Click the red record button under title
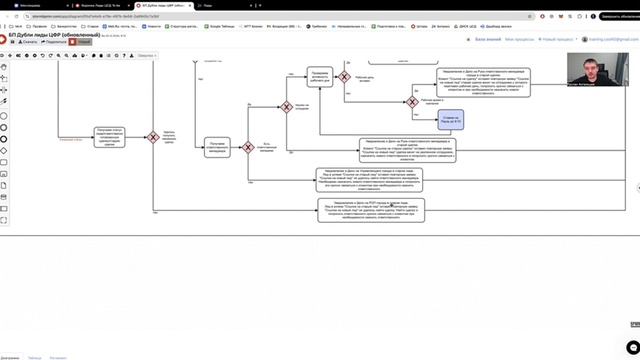 point(73,42)
